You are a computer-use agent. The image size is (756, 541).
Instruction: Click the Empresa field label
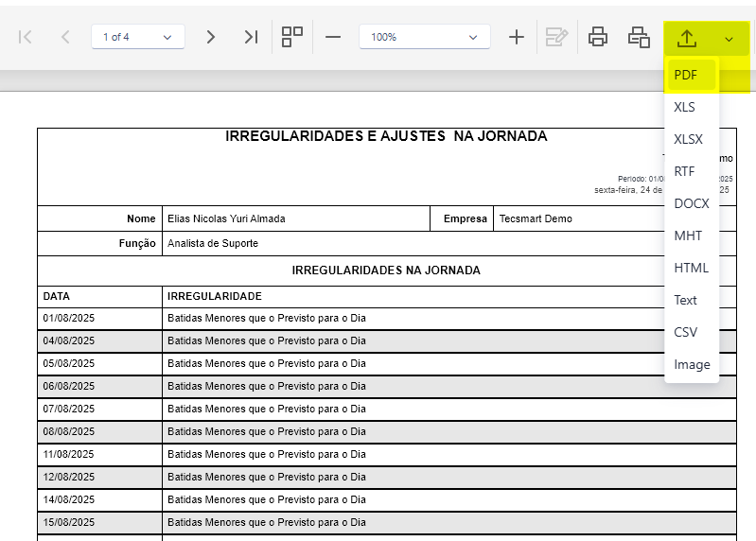[x=466, y=218]
